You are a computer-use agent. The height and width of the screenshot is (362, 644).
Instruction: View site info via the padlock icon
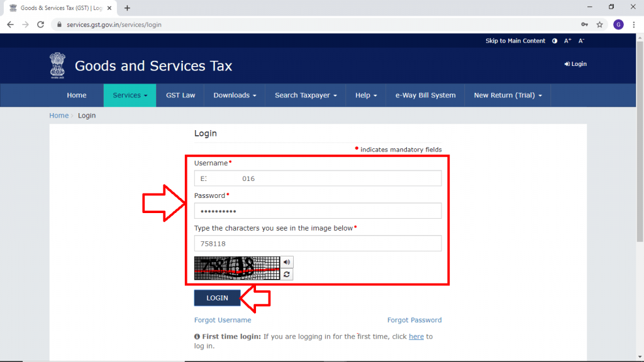click(x=60, y=25)
